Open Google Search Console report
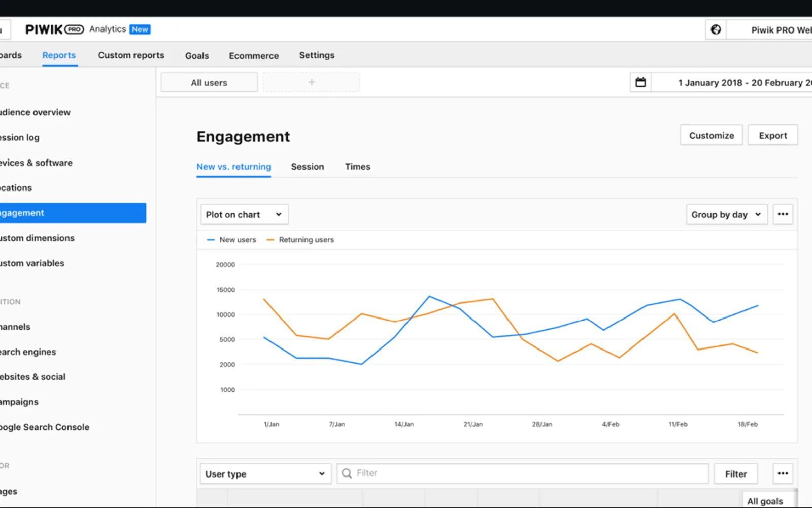The height and width of the screenshot is (508, 812). coord(45,427)
